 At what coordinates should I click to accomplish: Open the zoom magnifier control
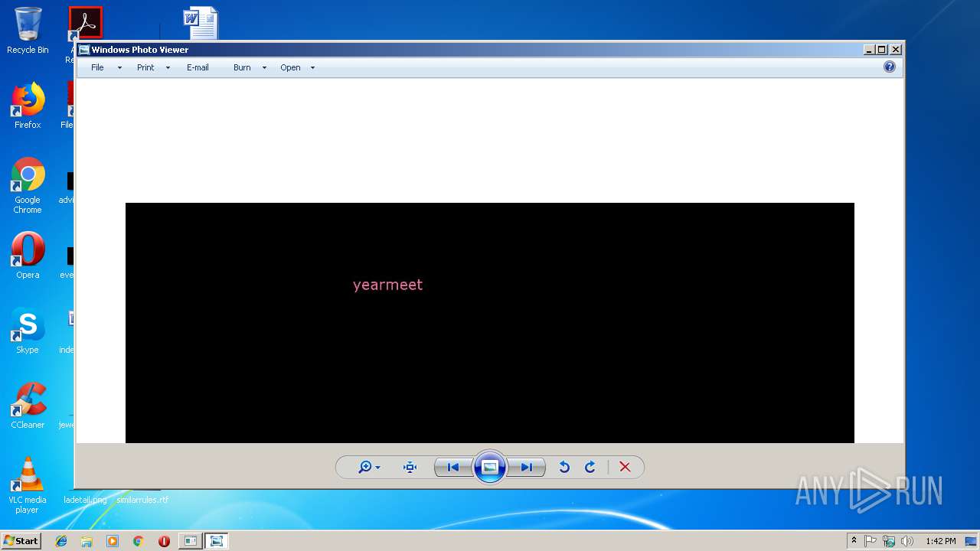tap(369, 467)
